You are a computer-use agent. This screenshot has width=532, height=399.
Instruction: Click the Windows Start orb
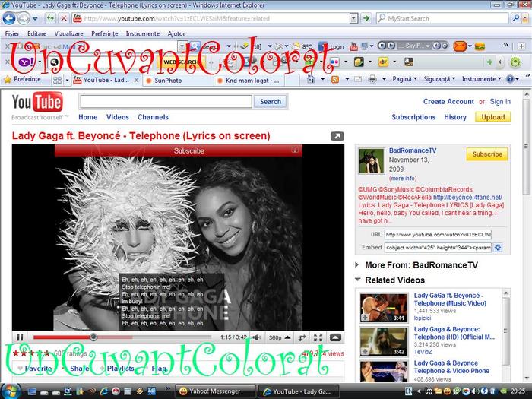[x=11, y=391]
